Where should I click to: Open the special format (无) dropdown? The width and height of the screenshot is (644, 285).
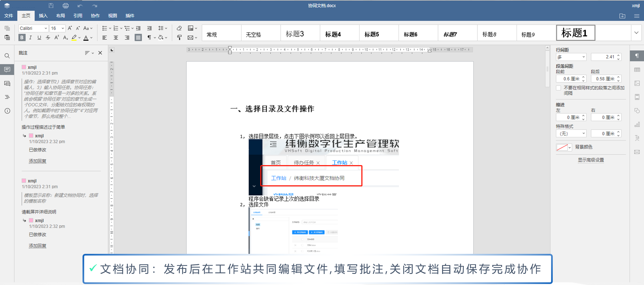point(571,134)
